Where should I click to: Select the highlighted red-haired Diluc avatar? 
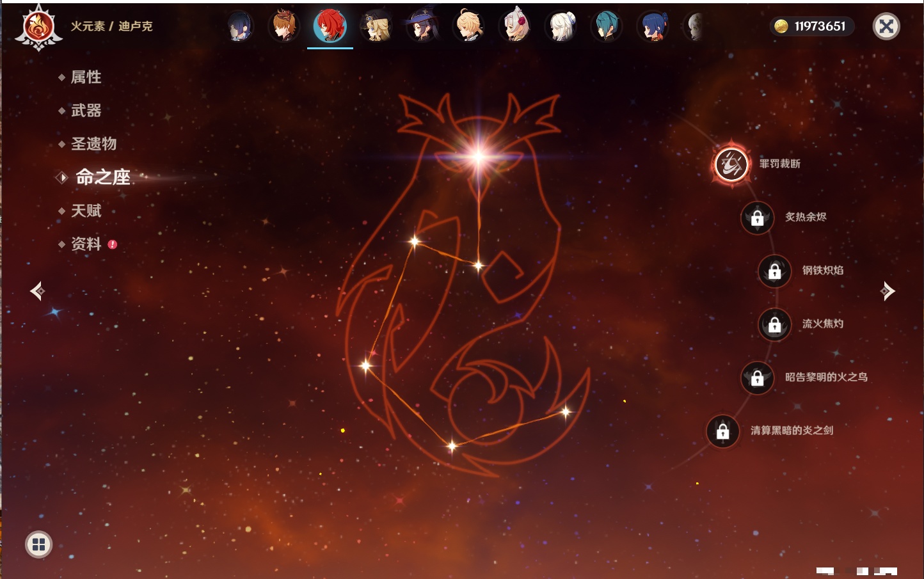[x=330, y=26]
